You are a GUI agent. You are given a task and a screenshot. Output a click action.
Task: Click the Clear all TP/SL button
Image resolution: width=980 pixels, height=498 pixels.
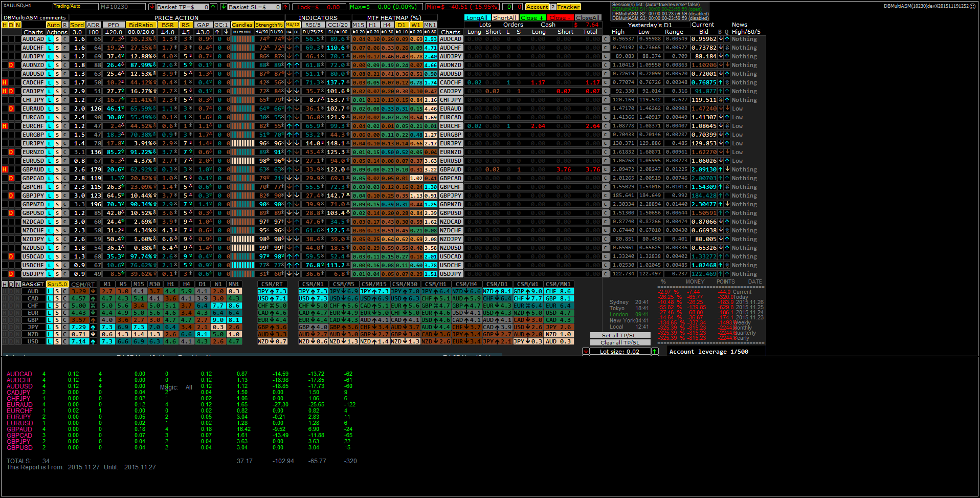[619, 342]
